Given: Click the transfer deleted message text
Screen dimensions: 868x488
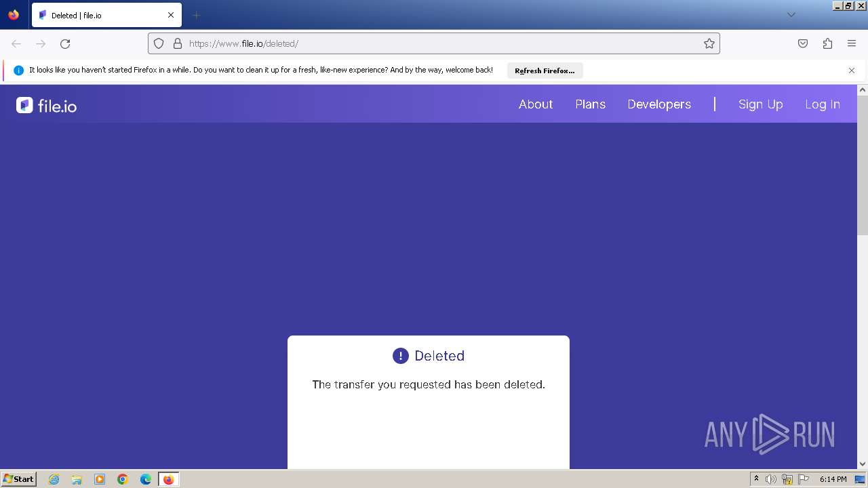Looking at the screenshot, I should tap(429, 384).
